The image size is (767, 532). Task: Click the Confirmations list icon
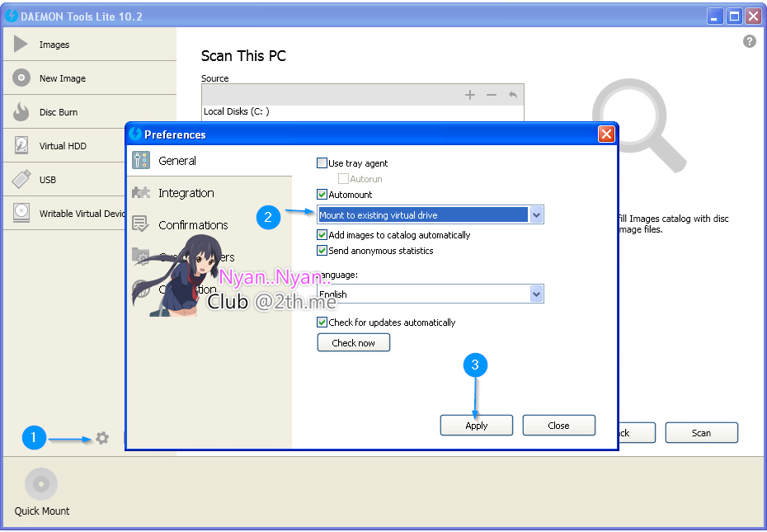pyautogui.click(x=140, y=224)
